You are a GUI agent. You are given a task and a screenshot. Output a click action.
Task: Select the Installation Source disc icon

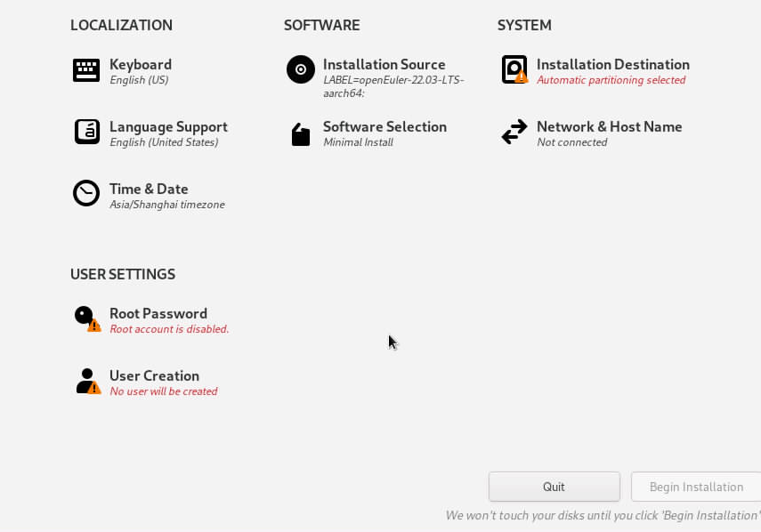tap(301, 69)
